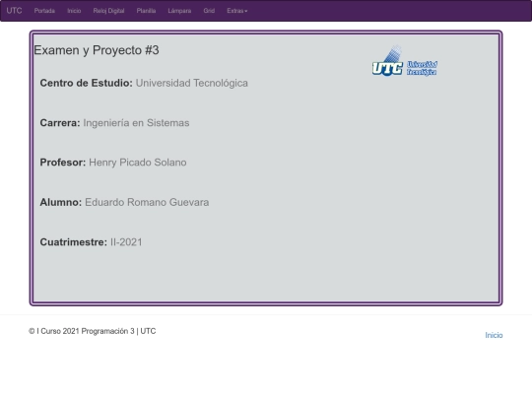This screenshot has height=399, width=532.
Task: Click the UTC brand link in navbar
Action: tap(14, 11)
